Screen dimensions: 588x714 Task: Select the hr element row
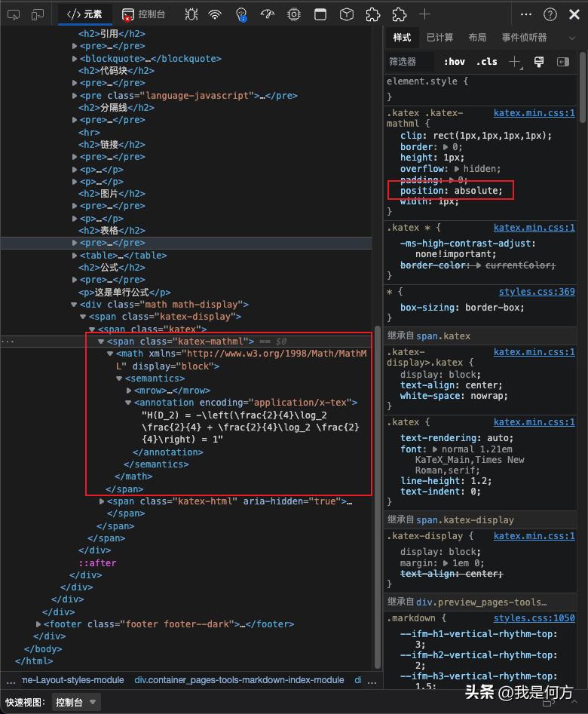[x=89, y=133]
